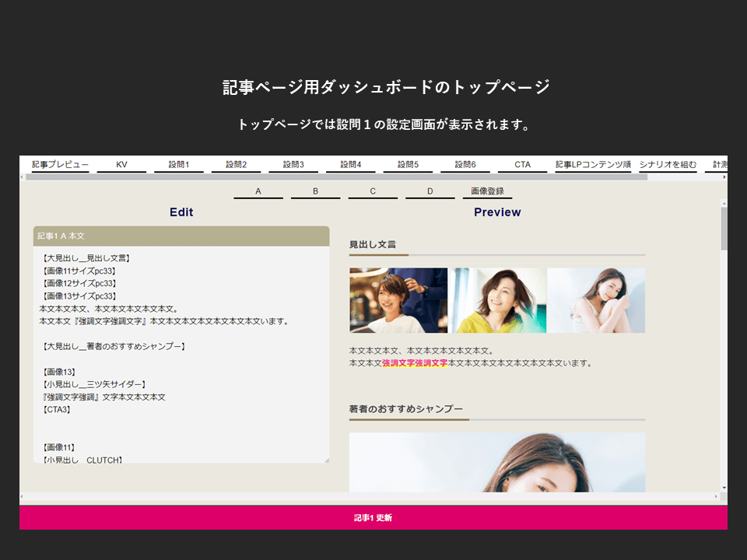Open the 記事プレビュー tab
This screenshot has width=747, height=560.
[60, 165]
